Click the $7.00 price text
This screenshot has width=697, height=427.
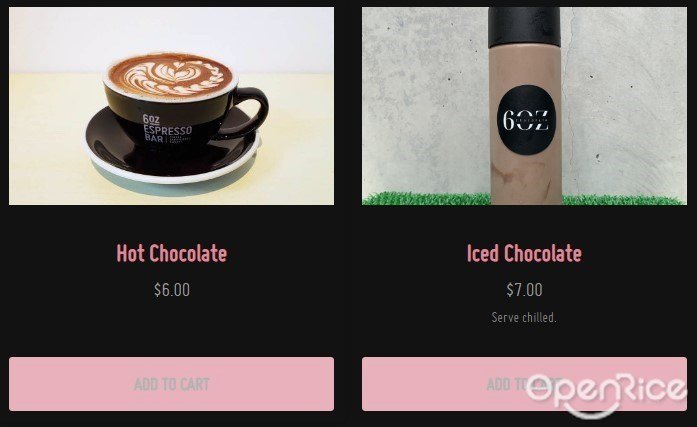click(x=524, y=290)
